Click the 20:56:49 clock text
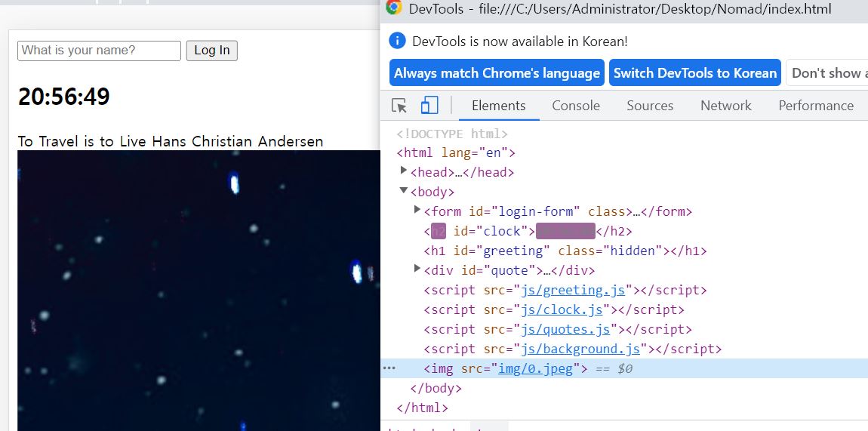 [63, 97]
